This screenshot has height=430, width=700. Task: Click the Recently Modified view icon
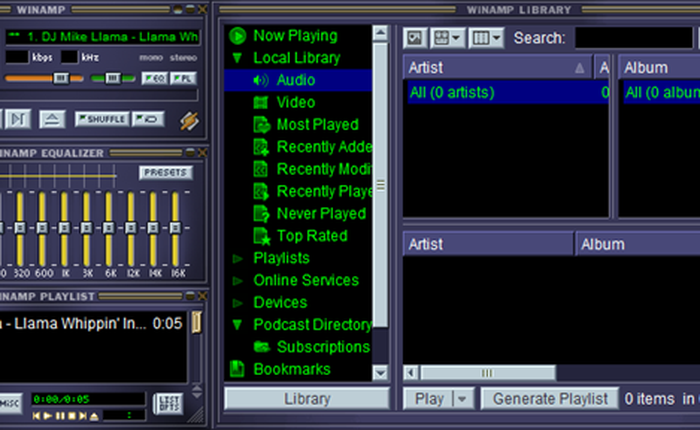261,169
